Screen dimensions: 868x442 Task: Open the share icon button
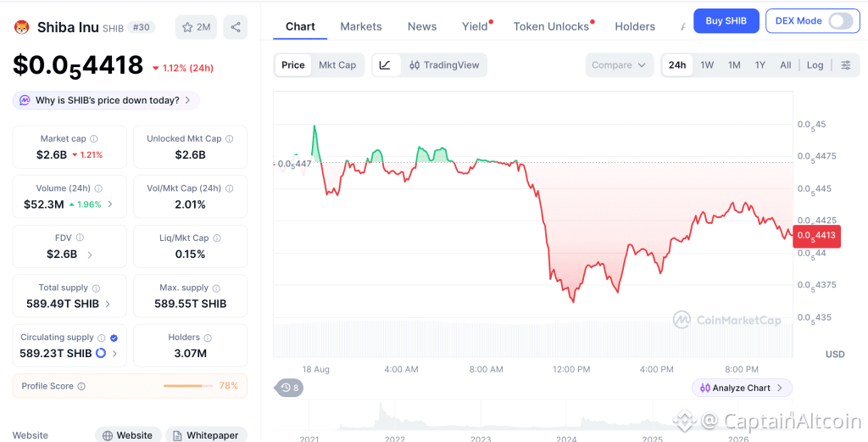pos(236,27)
